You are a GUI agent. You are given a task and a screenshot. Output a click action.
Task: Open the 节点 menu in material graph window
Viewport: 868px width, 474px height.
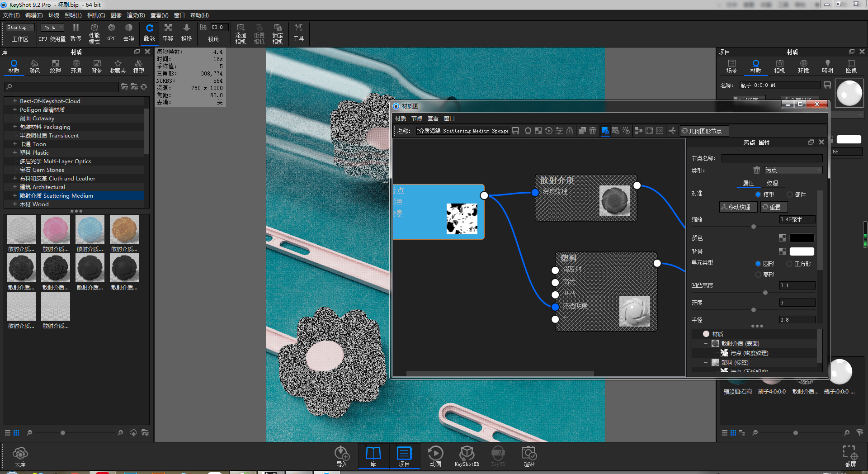416,118
